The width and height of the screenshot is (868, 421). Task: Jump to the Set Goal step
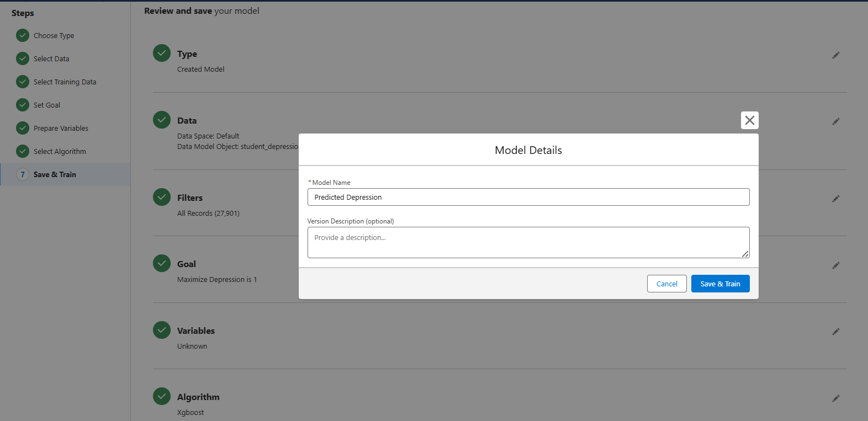(x=47, y=105)
